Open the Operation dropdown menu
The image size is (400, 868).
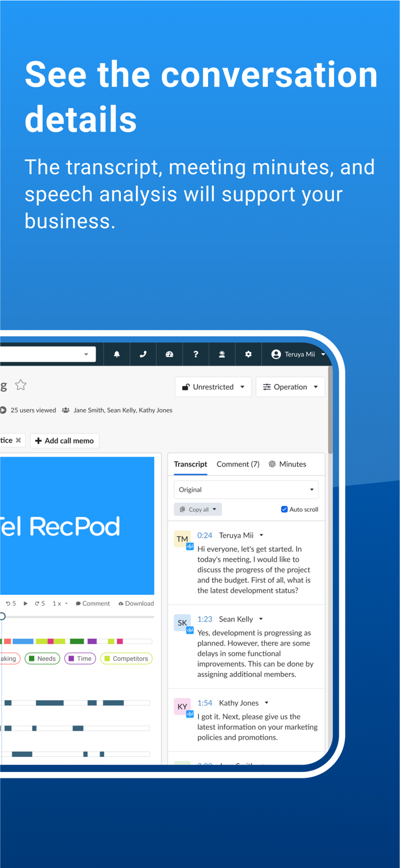(x=290, y=387)
